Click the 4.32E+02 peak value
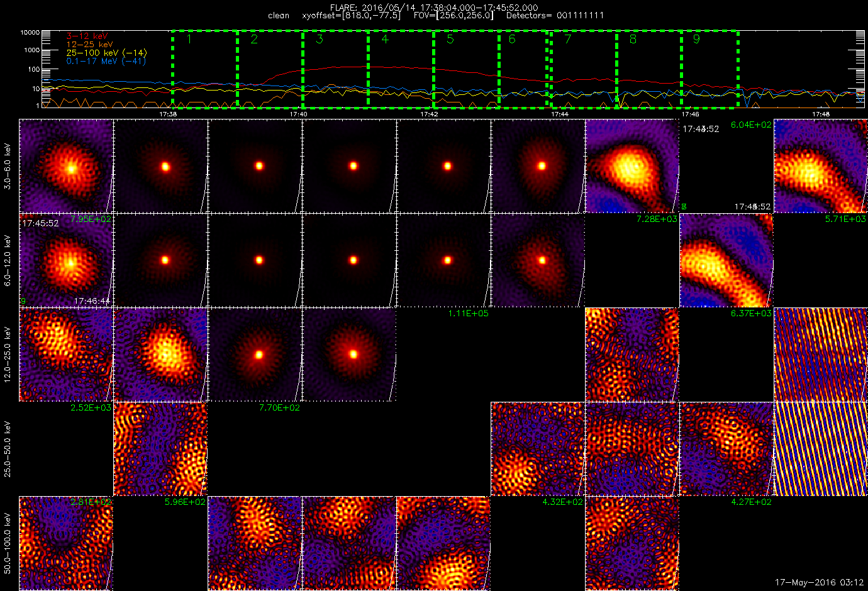The height and width of the screenshot is (591, 868). click(x=562, y=502)
